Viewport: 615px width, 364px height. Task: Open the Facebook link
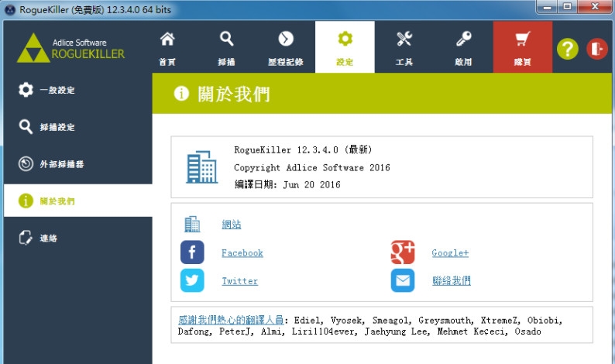(x=242, y=253)
